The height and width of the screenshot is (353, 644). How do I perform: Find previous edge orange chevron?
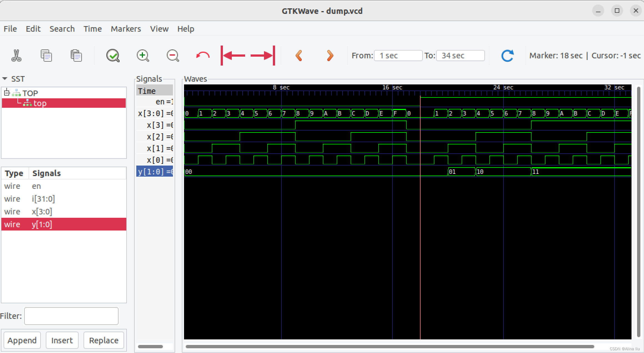[299, 56]
